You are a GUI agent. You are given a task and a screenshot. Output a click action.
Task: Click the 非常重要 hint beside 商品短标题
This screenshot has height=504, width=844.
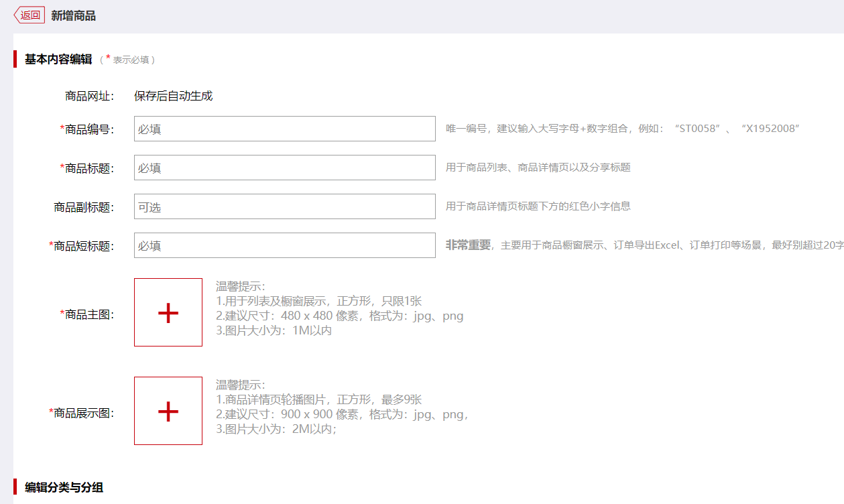(468, 245)
